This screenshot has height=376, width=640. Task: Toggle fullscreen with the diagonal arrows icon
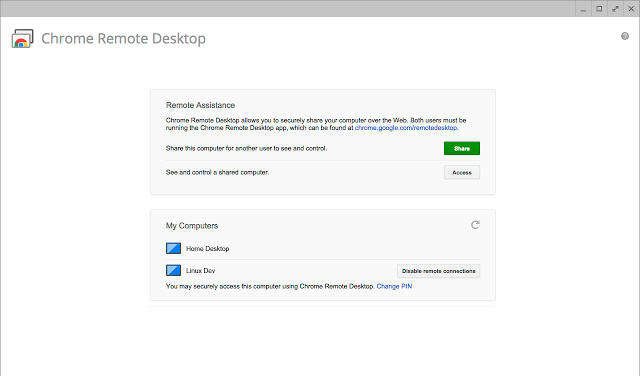point(615,9)
